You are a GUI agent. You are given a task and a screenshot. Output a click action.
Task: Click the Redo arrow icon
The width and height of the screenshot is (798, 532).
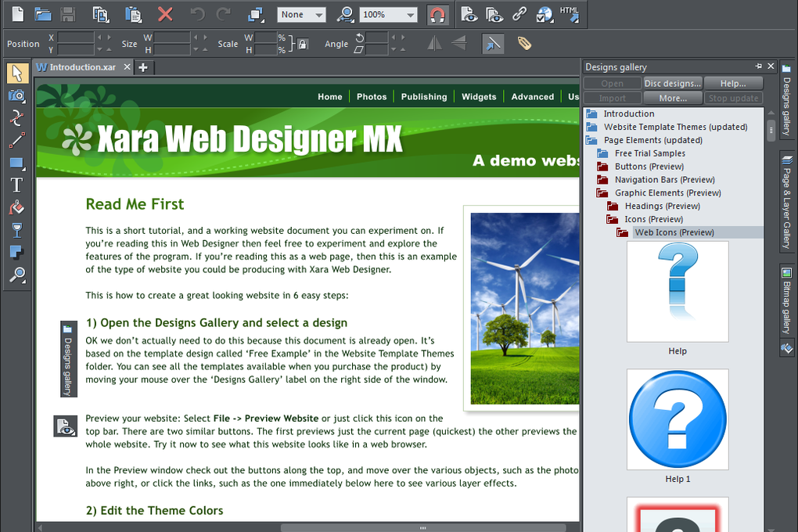coord(224,14)
